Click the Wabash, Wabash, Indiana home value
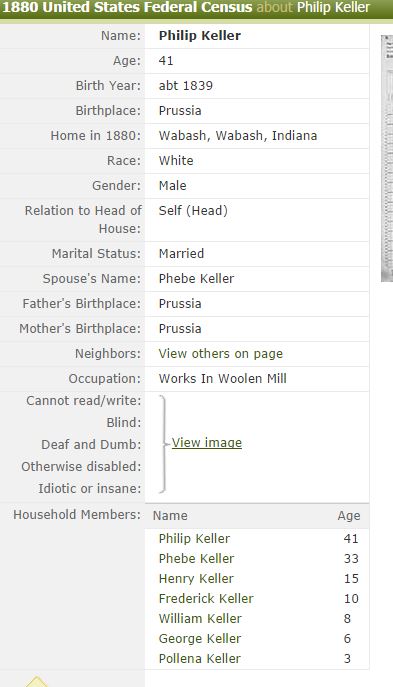 pos(237,135)
